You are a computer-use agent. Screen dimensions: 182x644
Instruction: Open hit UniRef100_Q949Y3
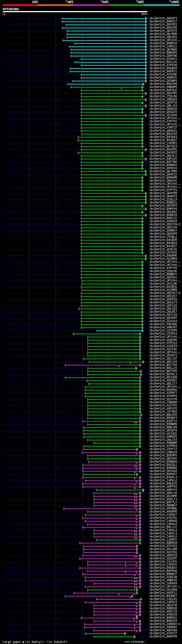pos(163,18)
